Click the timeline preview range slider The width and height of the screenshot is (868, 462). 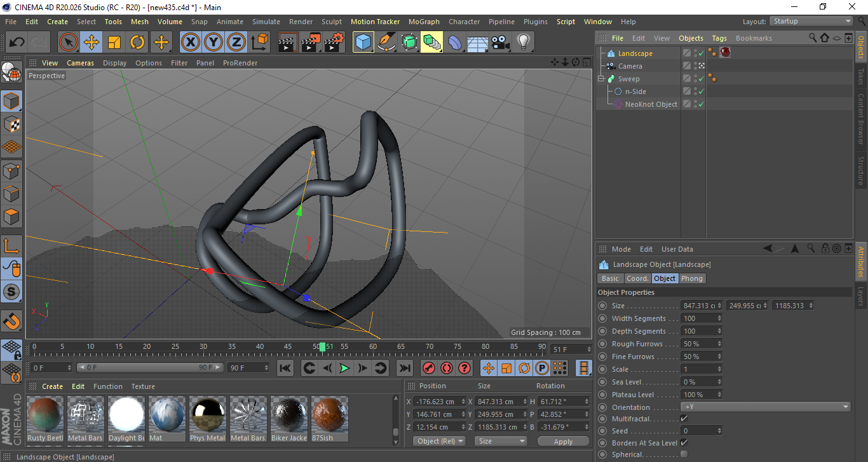pos(150,367)
